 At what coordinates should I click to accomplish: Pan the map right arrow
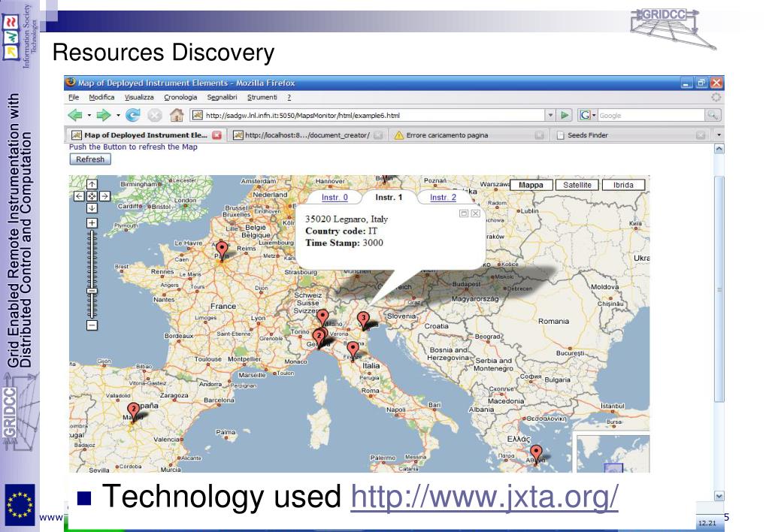click(104, 196)
